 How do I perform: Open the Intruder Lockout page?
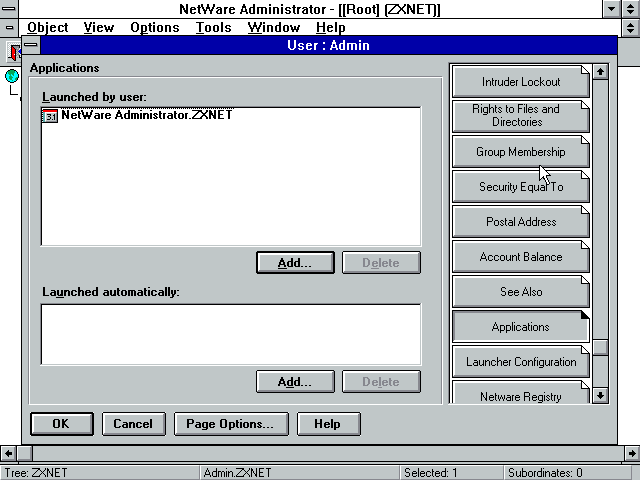tap(521, 82)
